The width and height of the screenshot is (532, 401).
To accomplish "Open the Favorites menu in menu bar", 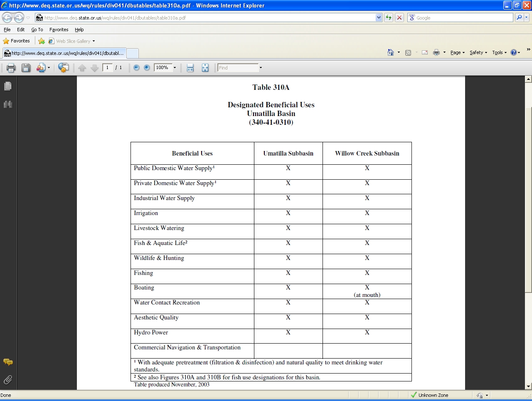I will click(59, 30).
